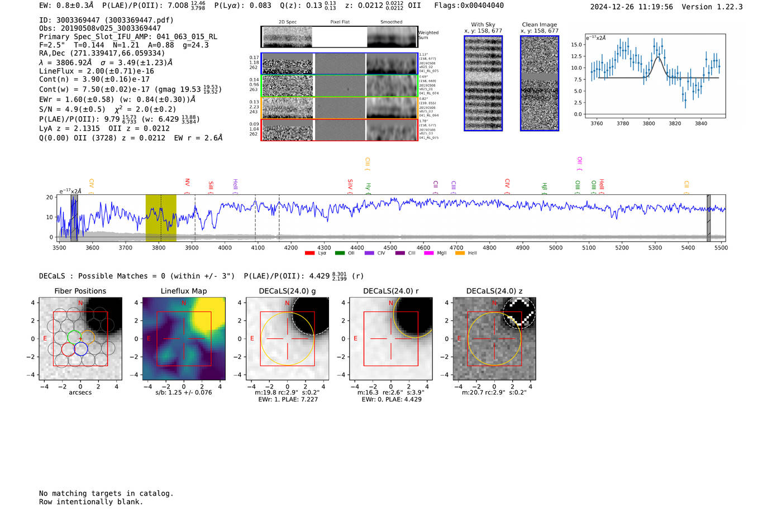Select the m:20.7 rc:2.9" caption under z image
782x532 pixels.
494,392
